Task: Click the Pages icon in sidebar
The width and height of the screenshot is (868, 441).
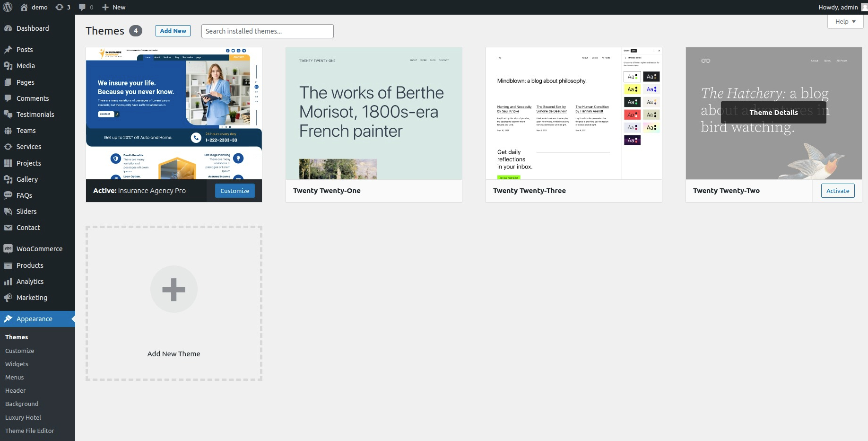Action: pos(8,82)
